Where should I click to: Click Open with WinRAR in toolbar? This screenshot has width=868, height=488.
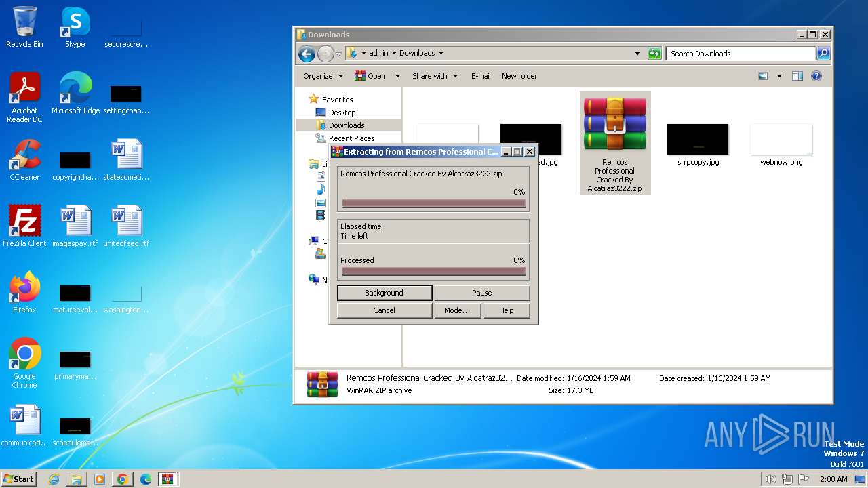(370, 76)
